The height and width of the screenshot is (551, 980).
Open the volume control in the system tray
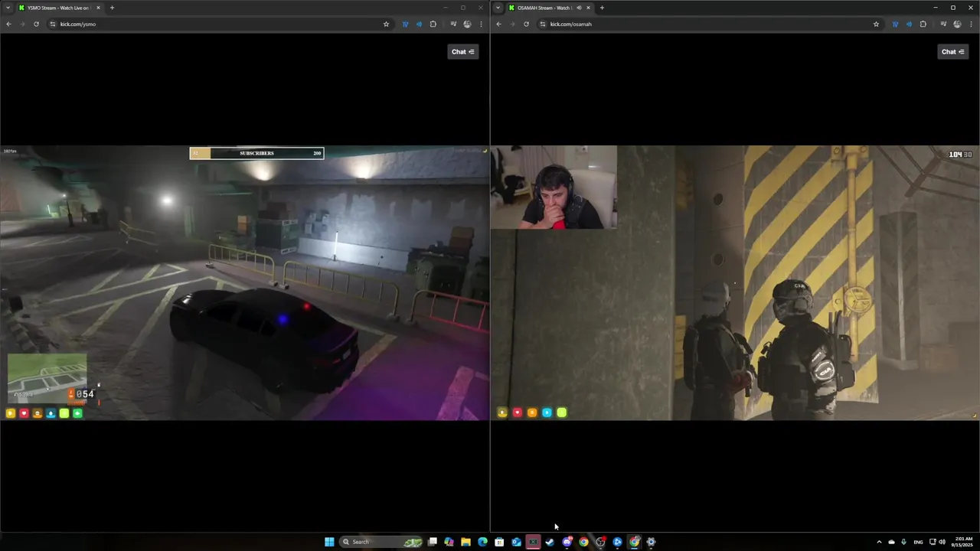coord(942,542)
